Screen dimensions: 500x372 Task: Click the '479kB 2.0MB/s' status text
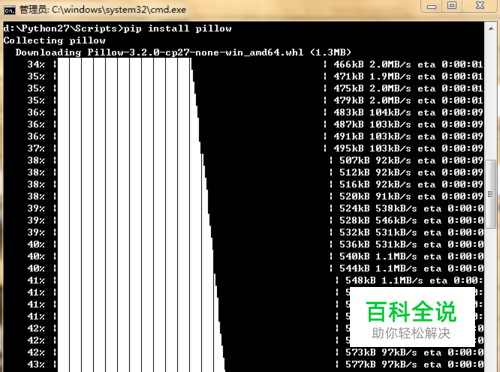click(372, 101)
